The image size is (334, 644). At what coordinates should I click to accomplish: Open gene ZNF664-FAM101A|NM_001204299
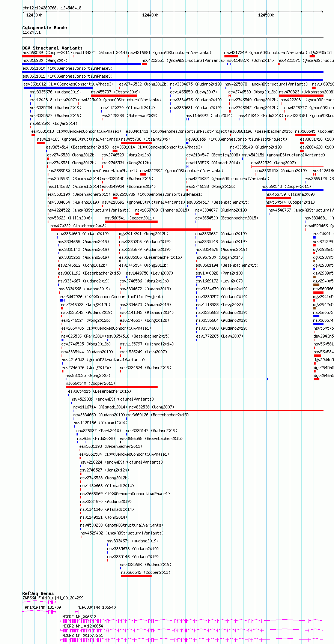pyautogui.click(x=53, y=598)
